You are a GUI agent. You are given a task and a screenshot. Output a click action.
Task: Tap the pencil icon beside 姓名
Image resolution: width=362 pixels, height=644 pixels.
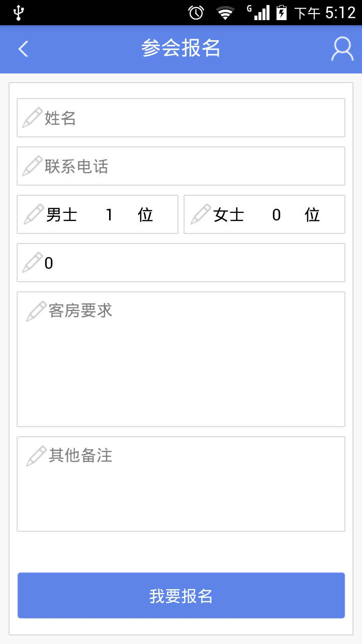[32, 118]
